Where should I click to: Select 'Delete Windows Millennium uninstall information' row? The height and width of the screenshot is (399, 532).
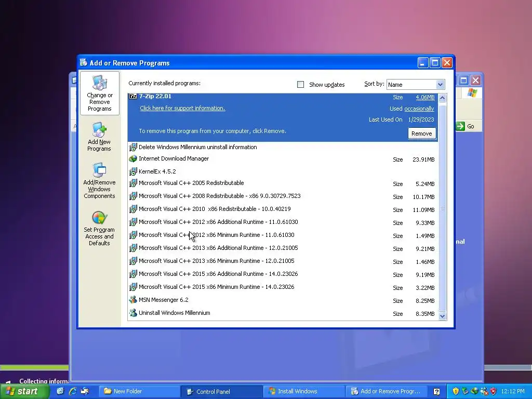(x=283, y=147)
